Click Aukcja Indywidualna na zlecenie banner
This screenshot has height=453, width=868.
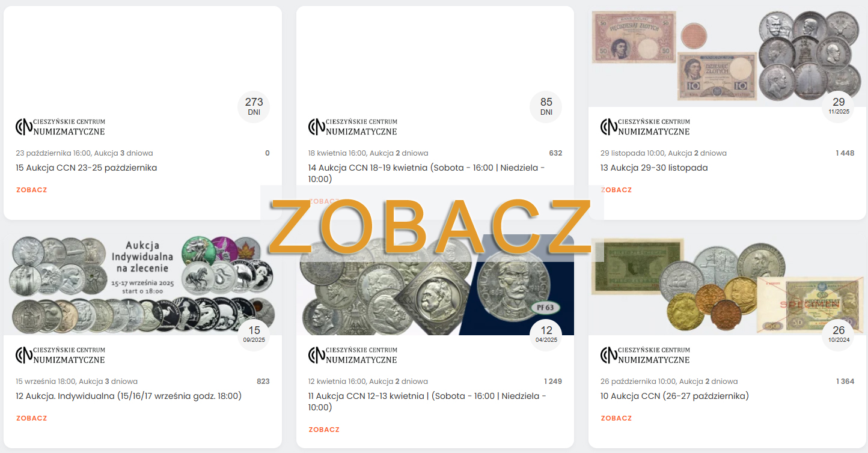pyautogui.click(x=142, y=285)
